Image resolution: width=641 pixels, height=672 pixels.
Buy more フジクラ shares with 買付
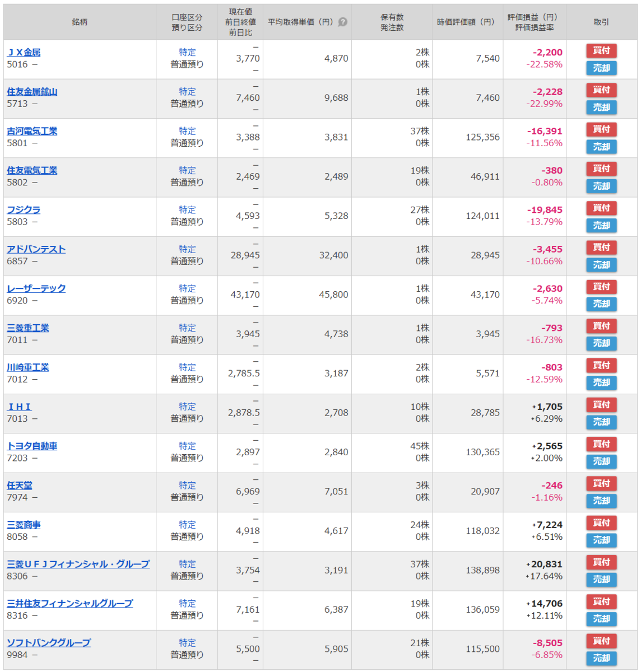pyautogui.click(x=601, y=208)
